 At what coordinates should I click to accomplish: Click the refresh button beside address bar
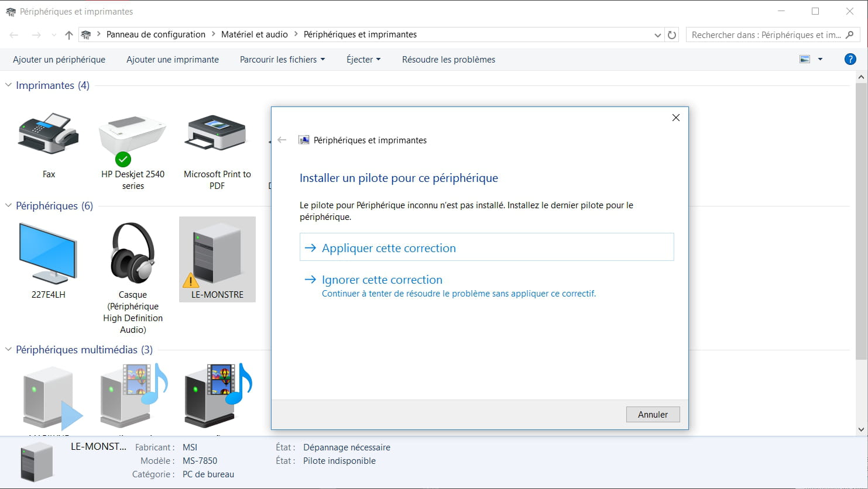point(672,35)
